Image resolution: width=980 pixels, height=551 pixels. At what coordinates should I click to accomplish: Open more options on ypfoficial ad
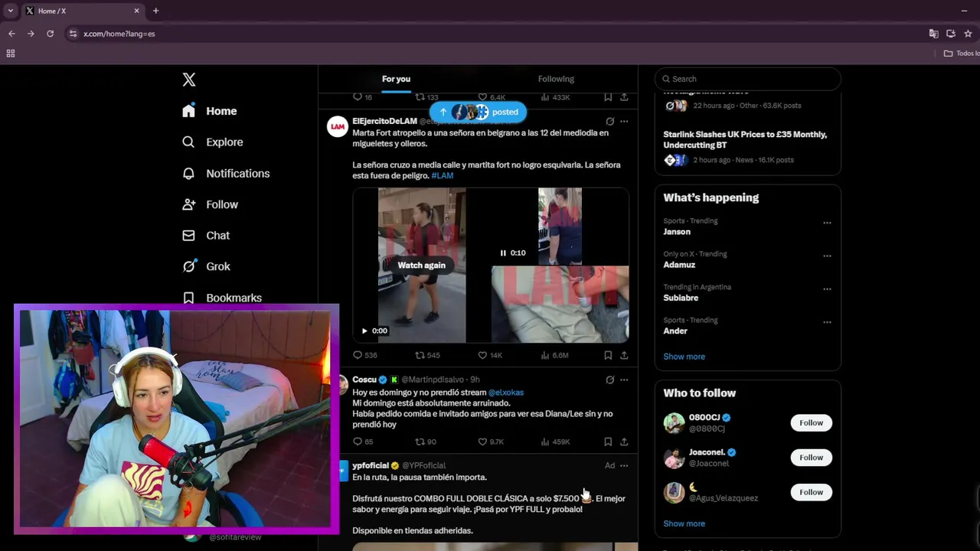tap(624, 465)
